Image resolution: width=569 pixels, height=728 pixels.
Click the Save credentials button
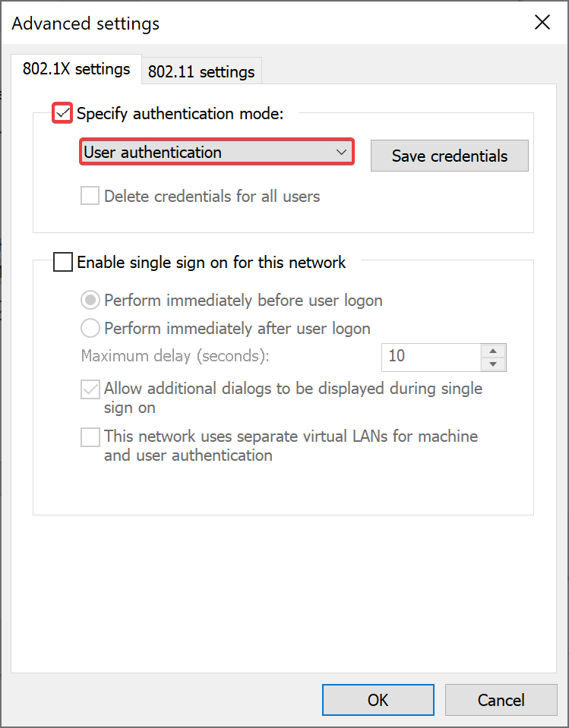pos(449,156)
